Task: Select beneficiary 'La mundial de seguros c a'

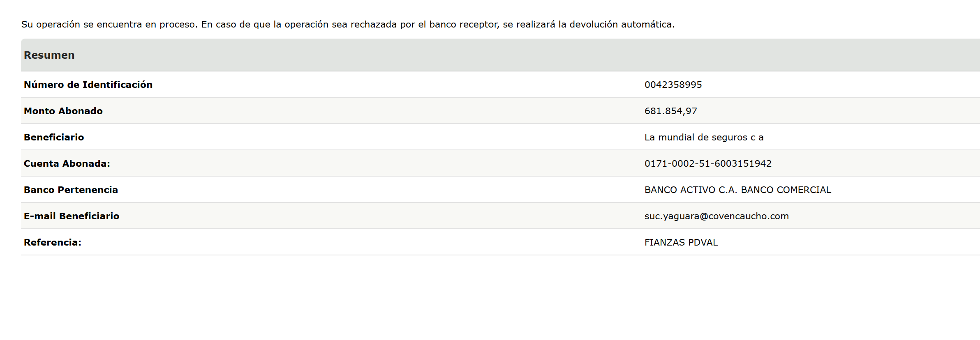Action: point(704,137)
